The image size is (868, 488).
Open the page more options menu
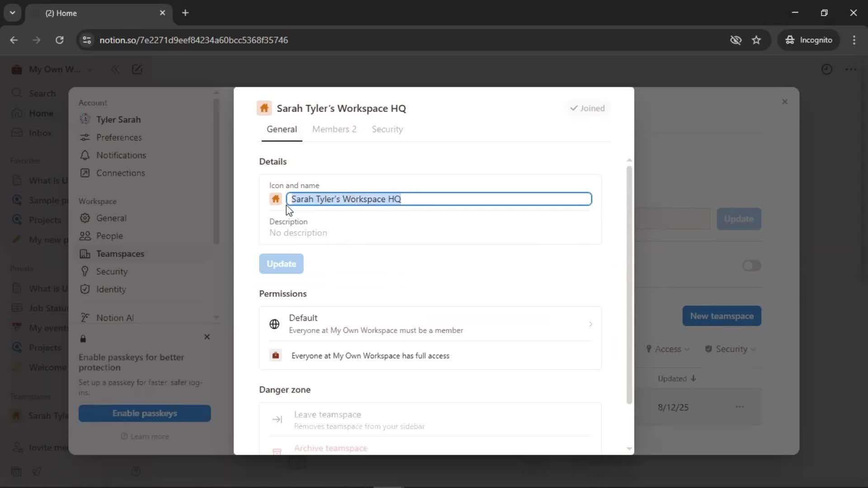[x=851, y=70]
